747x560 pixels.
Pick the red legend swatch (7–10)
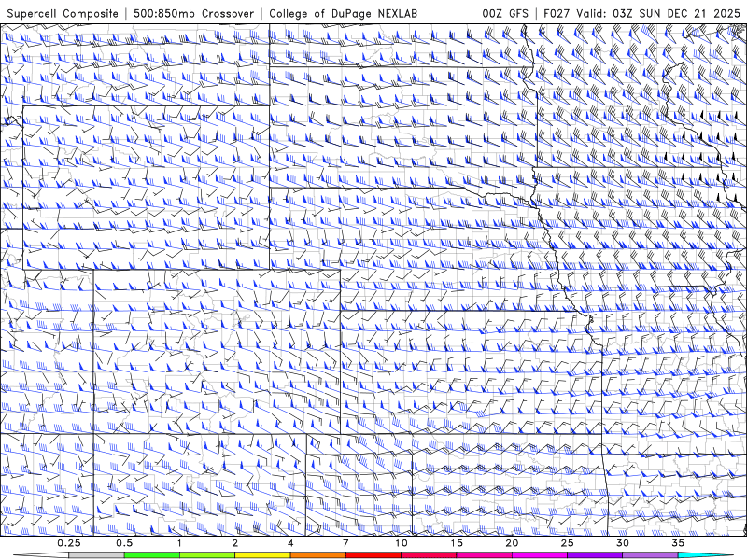click(373, 555)
